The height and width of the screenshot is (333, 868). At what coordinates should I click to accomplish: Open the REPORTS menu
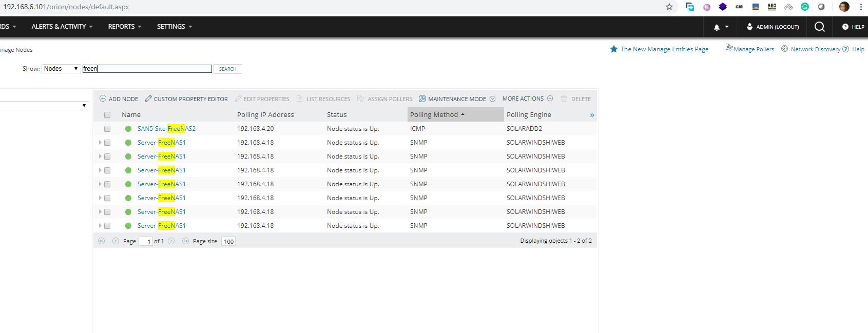pyautogui.click(x=125, y=27)
